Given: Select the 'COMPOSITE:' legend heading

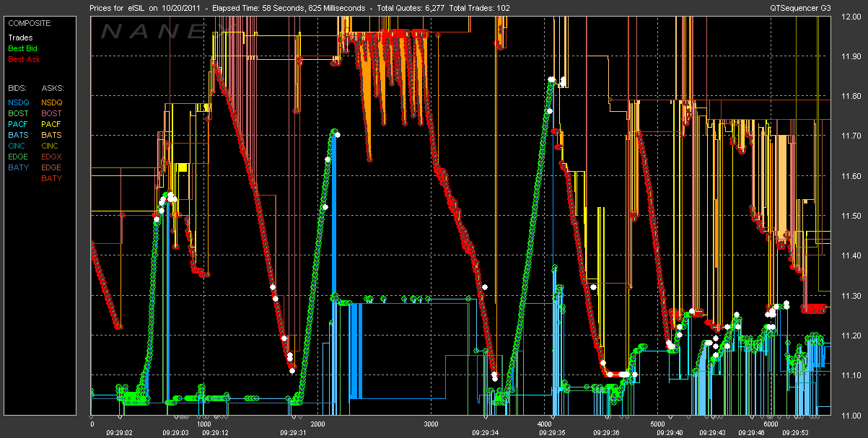Looking at the screenshot, I should (30, 23).
